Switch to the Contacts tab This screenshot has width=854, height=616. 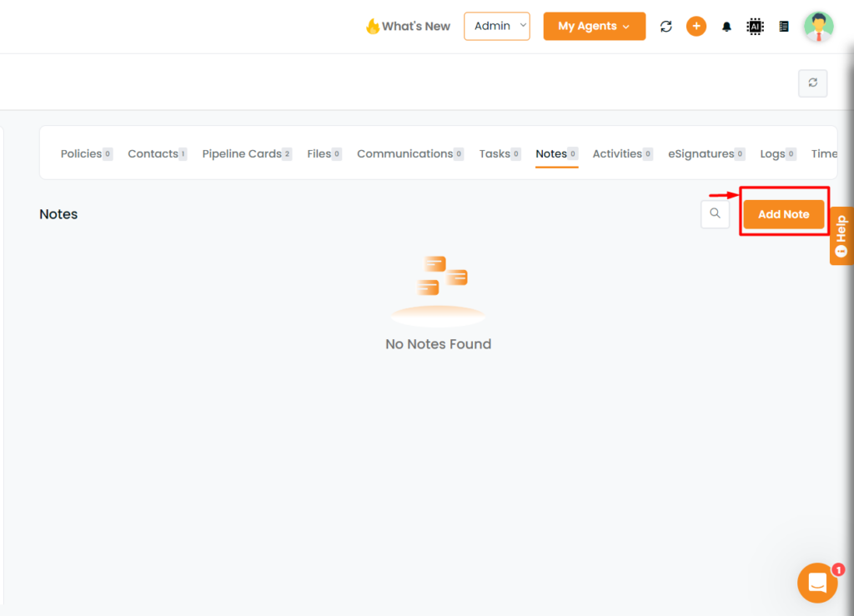pos(158,154)
